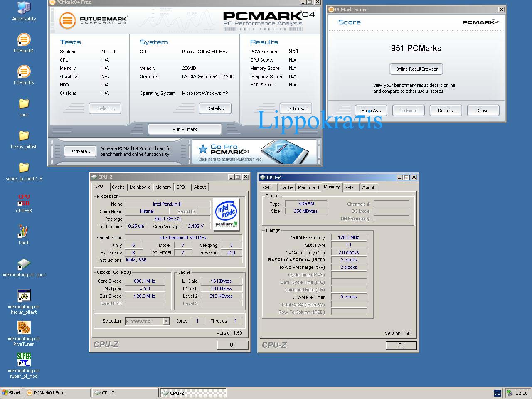The width and height of the screenshot is (532, 399).
Task: Open the Verknüpfung mit cpuz shortcut
Action: click(x=24, y=268)
